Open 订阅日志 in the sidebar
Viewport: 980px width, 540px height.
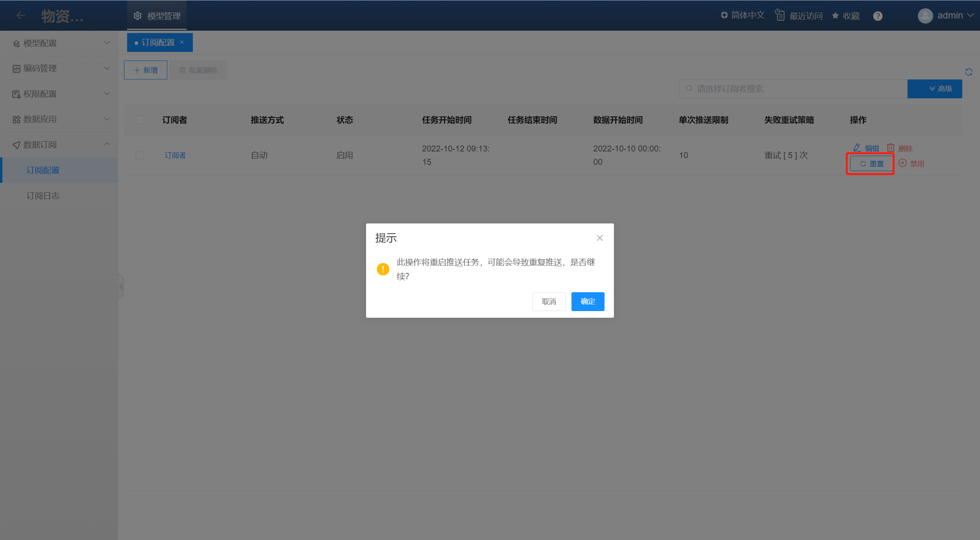tap(59, 195)
